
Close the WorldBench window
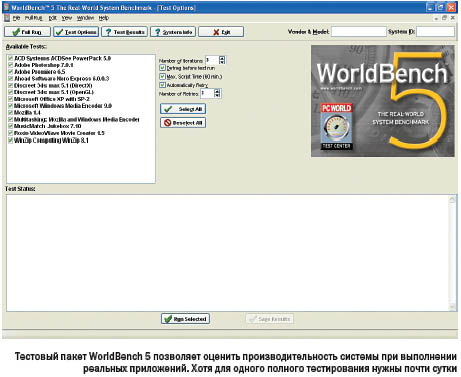(451, 7)
